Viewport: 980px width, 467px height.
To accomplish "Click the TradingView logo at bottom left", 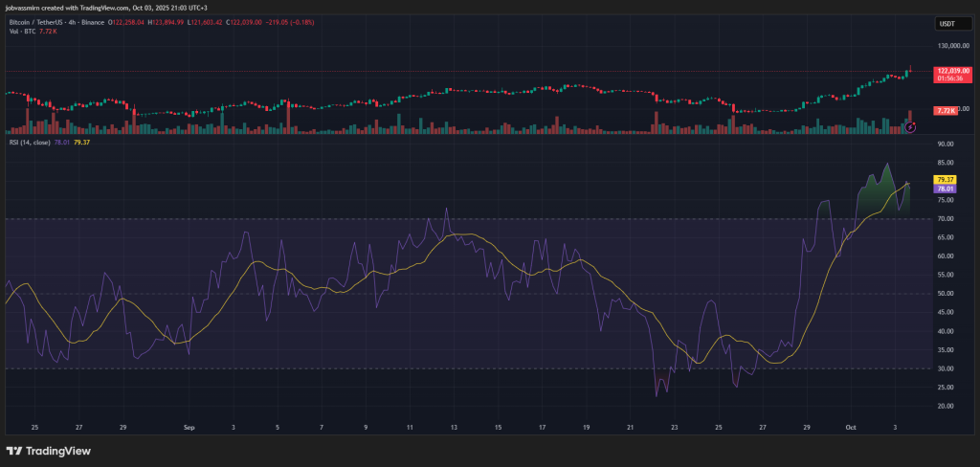I will point(45,451).
